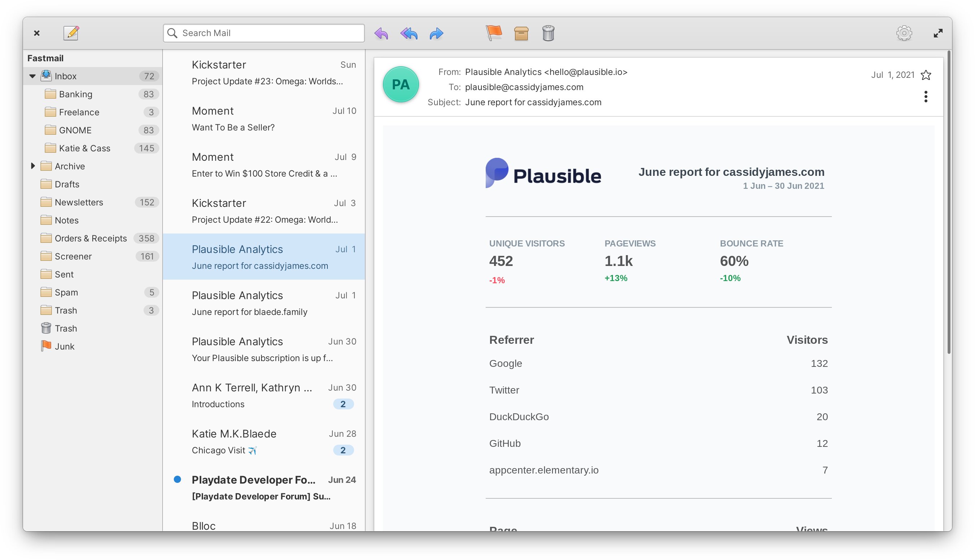
Task: Collapse the Inbox folder tree
Action: 33,76
